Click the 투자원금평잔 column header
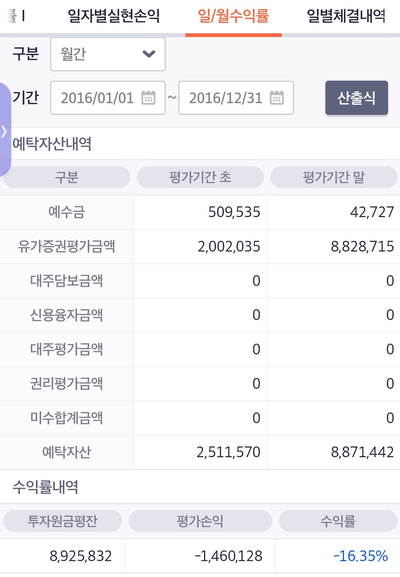The width and height of the screenshot is (400, 577). click(x=63, y=521)
